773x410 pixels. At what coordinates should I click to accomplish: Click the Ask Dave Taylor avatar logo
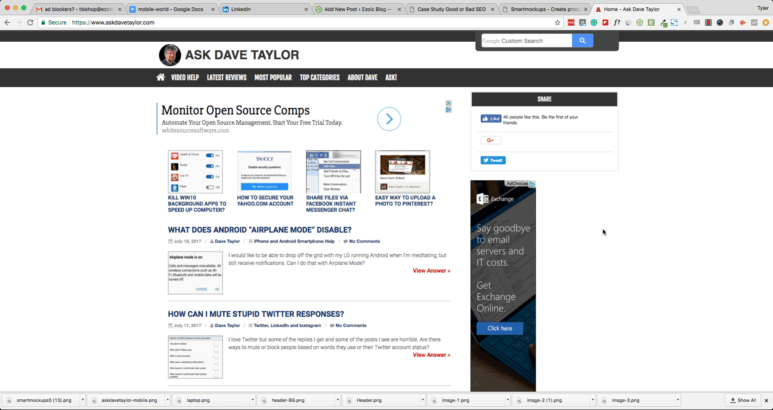[x=170, y=55]
